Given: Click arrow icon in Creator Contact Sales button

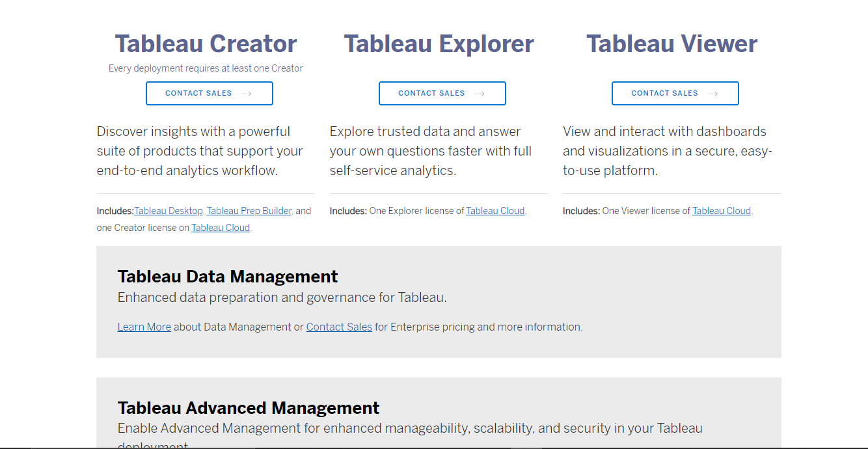Looking at the screenshot, I should 246,94.
